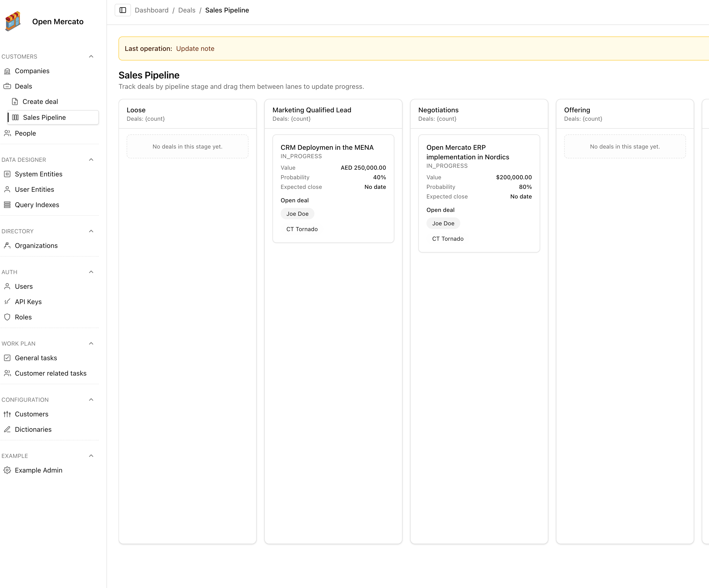This screenshot has height=588, width=709.
Task: Open Deals via the briefcase icon
Action: point(7,86)
